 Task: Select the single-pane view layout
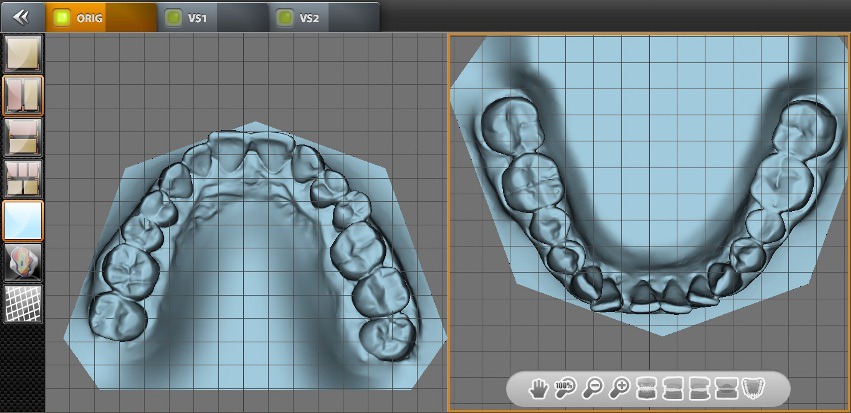pyautogui.click(x=23, y=53)
